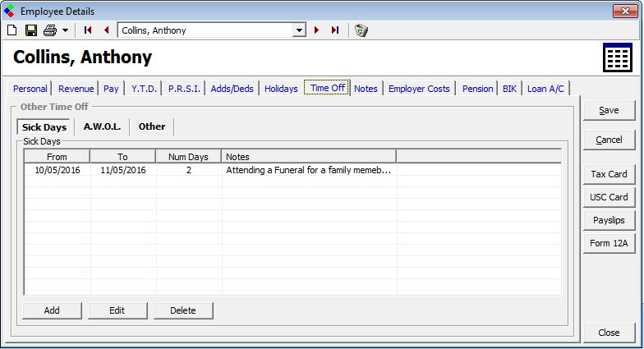644x349 pixels.
Task: Open the employee name dropdown list
Action: coord(299,30)
